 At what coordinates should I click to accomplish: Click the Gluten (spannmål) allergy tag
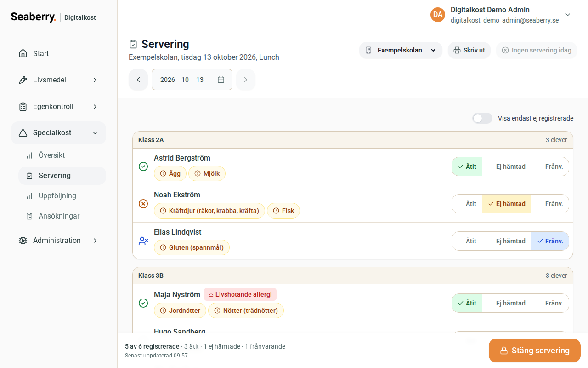pyautogui.click(x=192, y=247)
